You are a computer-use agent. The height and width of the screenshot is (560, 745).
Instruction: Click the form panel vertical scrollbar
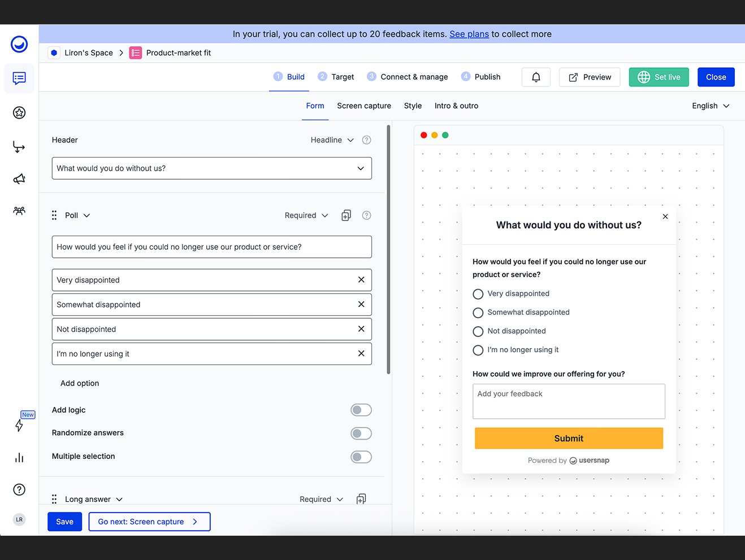(x=388, y=249)
